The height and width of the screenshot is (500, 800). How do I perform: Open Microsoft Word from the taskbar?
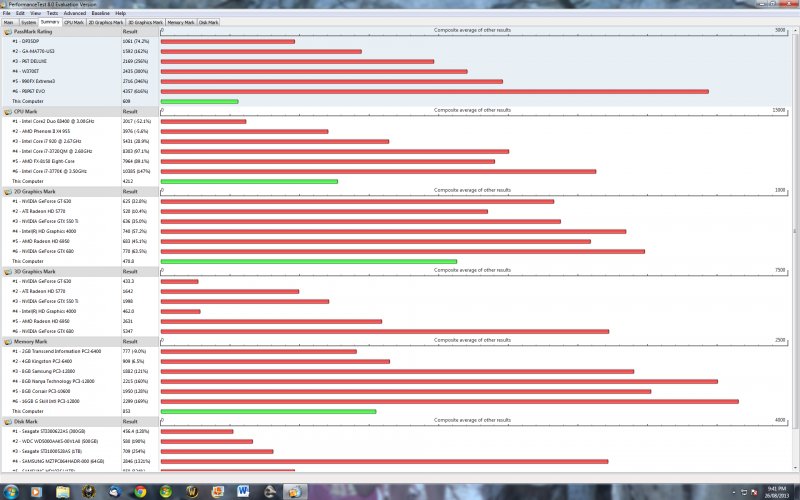243,492
